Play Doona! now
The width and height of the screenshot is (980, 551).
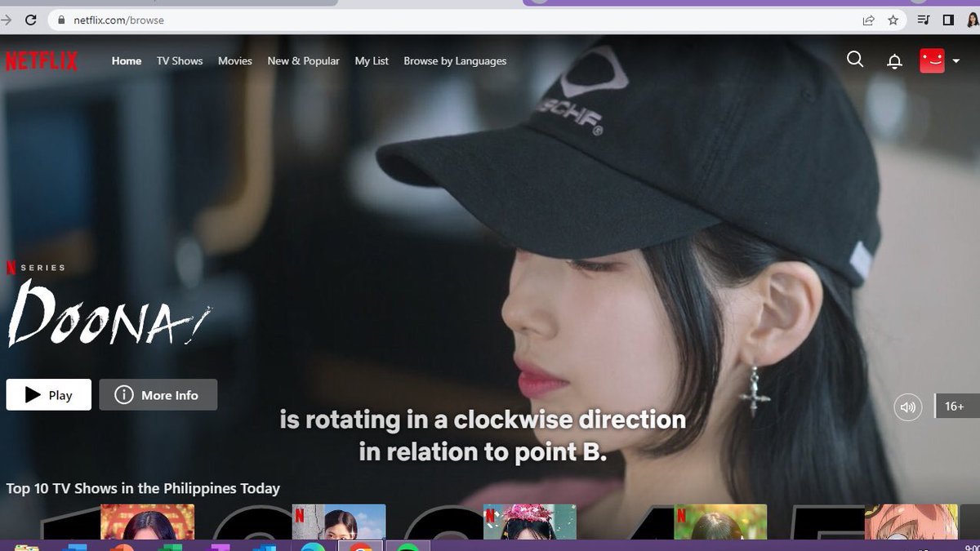(x=49, y=395)
